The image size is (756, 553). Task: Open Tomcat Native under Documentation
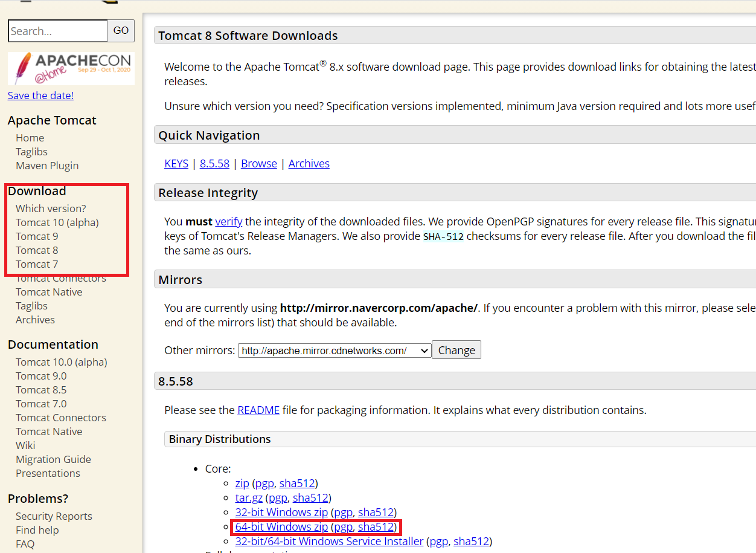click(49, 432)
